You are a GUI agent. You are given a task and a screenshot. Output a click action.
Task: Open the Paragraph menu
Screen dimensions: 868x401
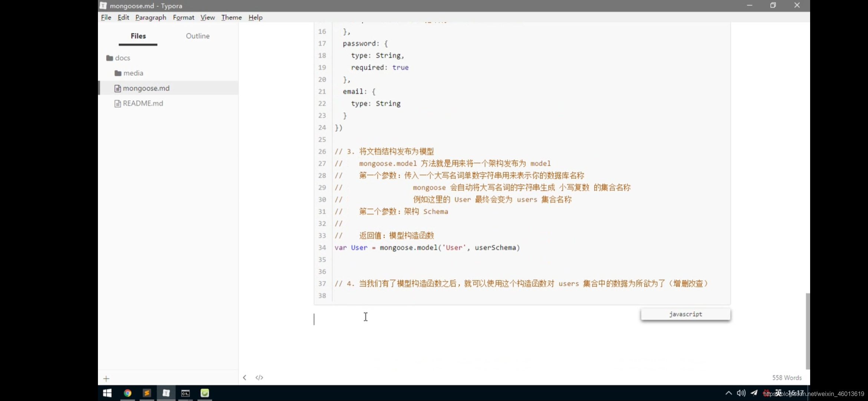[151, 17]
